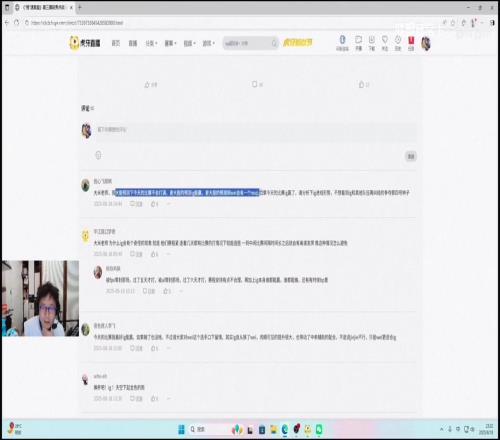Click the emoji icon below comment box
The width and height of the screenshot is (500, 440).
pyautogui.click(x=98, y=155)
